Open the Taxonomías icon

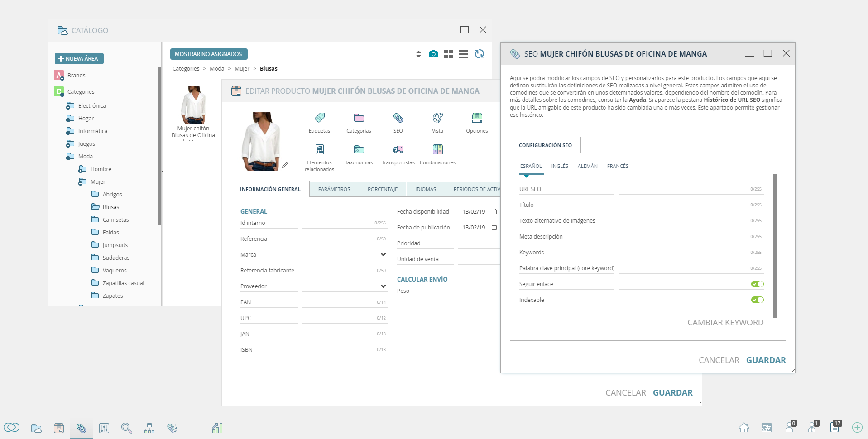click(x=359, y=150)
